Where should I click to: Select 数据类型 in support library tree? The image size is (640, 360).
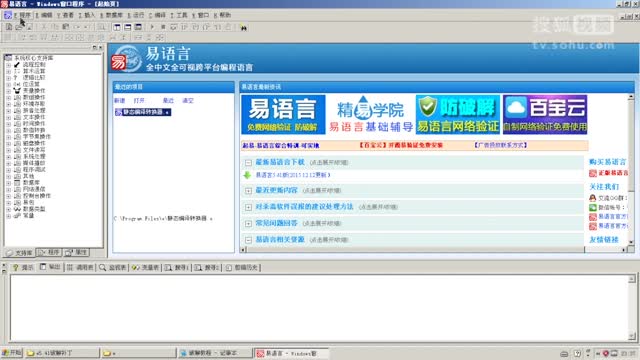click(x=34, y=209)
